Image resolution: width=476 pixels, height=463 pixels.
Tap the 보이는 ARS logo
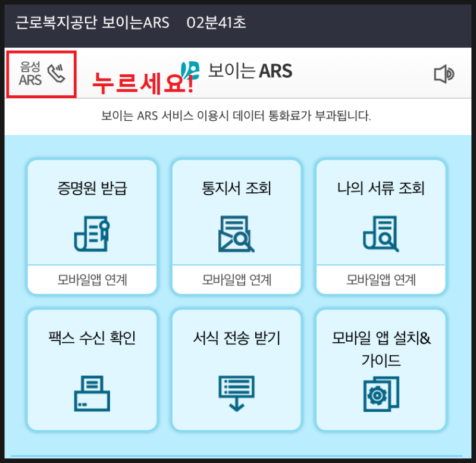pos(236,71)
